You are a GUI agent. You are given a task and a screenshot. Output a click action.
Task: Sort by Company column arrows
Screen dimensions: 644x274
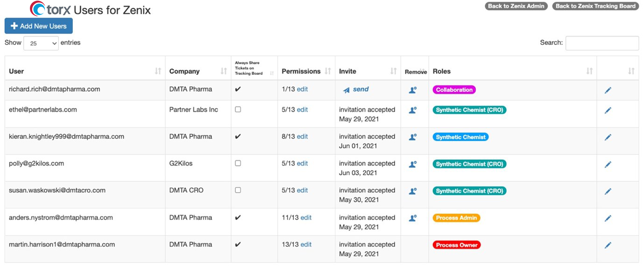click(x=224, y=71)
